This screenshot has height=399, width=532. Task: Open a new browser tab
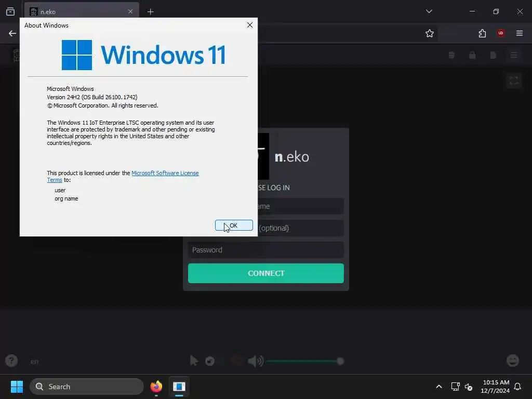tap(150, 12)
